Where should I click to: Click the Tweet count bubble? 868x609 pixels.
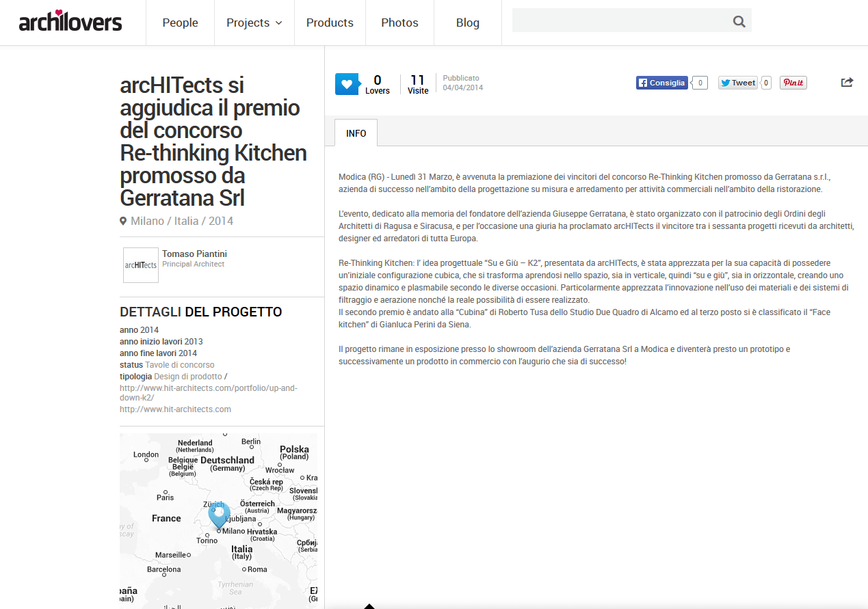tap(766, 83)
